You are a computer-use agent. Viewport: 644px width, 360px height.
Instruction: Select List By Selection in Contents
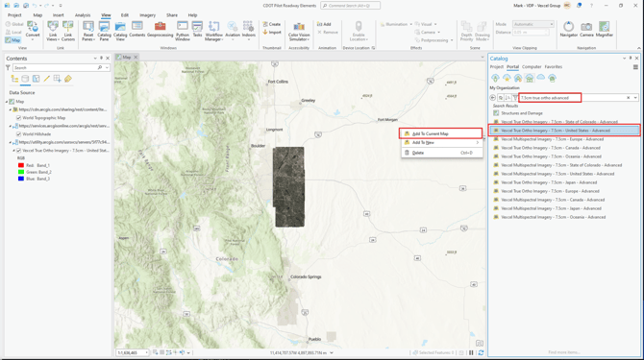pyautogui.click(x=37, y=79)
